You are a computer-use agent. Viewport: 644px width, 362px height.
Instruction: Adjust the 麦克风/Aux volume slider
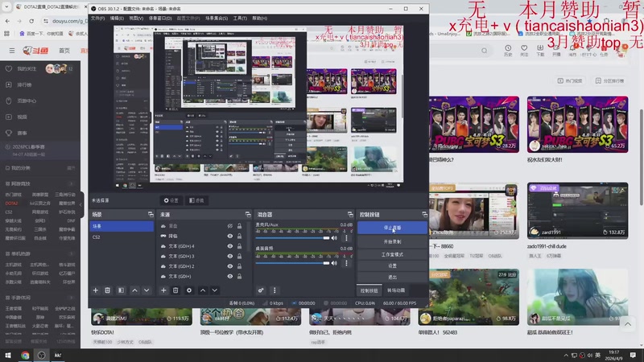[292, 238]
